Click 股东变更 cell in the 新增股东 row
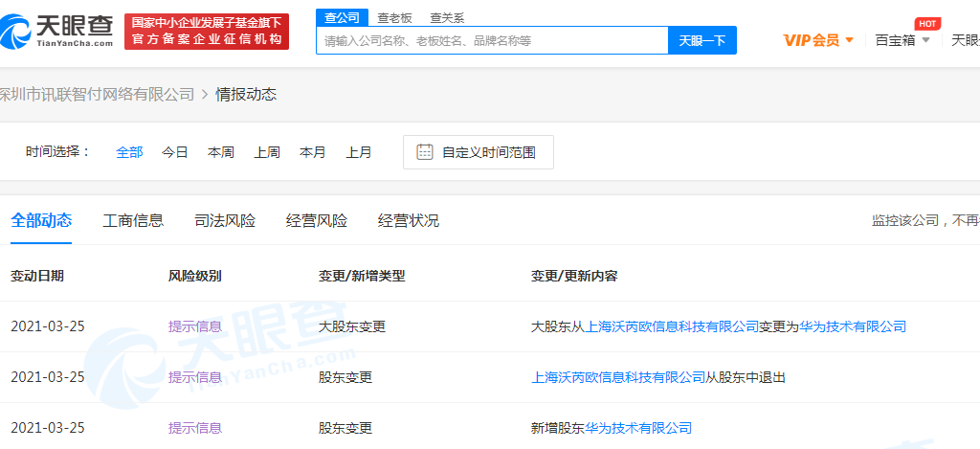 [345, 428]
